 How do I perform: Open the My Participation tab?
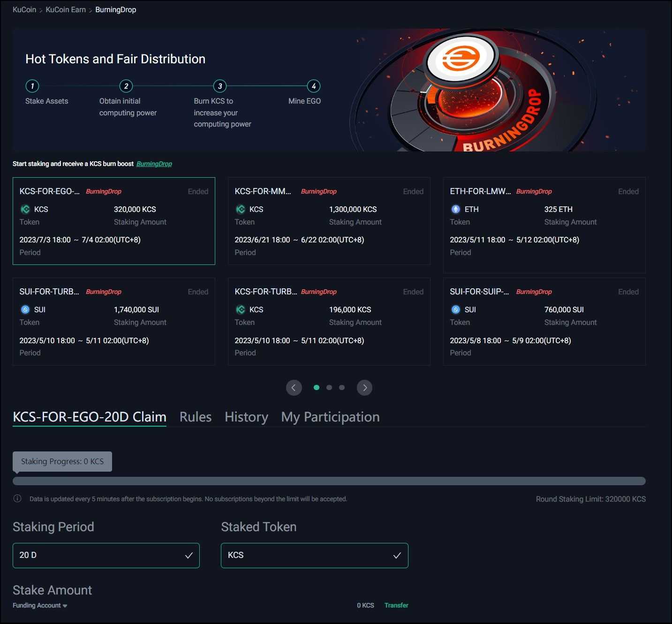(x=330, y=417)
